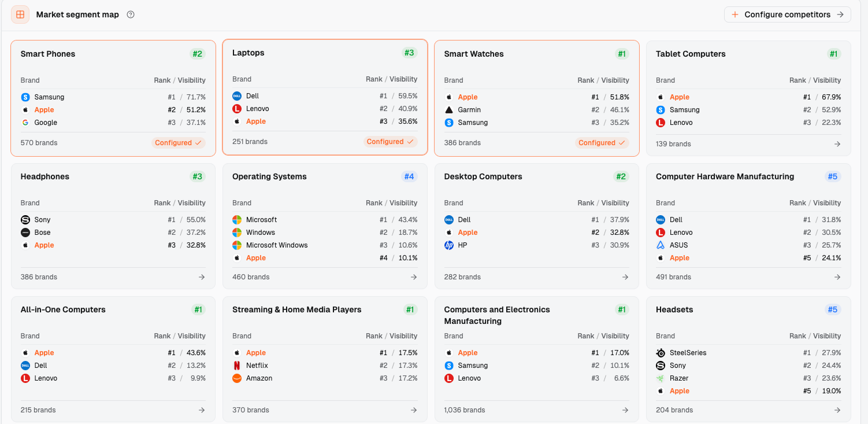Click the SteelSeries logo in Headsets card

click(661, 353)
